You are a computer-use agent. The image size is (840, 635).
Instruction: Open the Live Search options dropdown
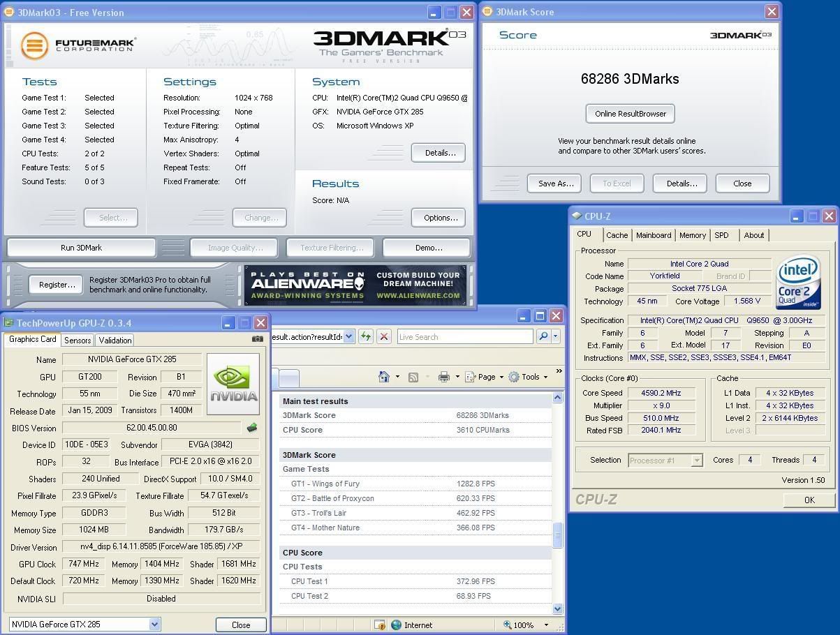pyautogui.click(x=555, y=336)
